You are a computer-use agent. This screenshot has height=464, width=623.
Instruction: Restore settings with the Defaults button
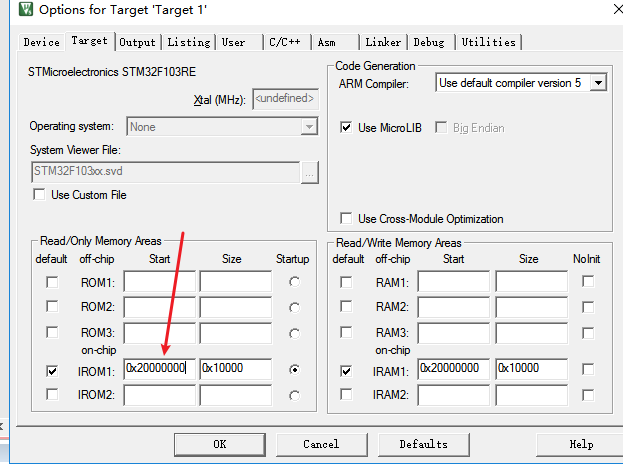[x=424, y=444]
